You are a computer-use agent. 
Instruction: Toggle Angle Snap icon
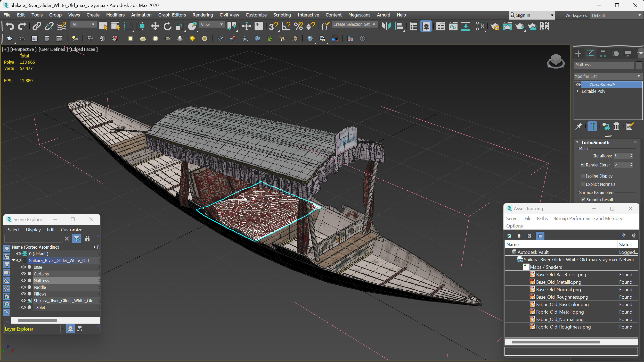[286, 26]
